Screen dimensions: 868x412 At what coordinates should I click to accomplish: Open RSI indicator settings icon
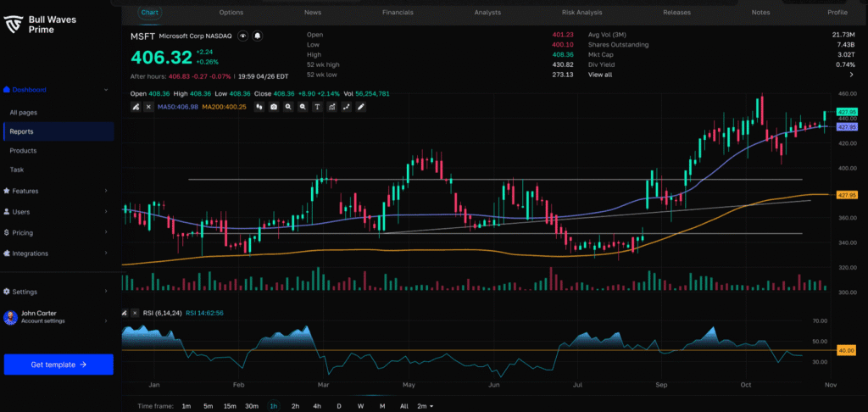(125, 313)
